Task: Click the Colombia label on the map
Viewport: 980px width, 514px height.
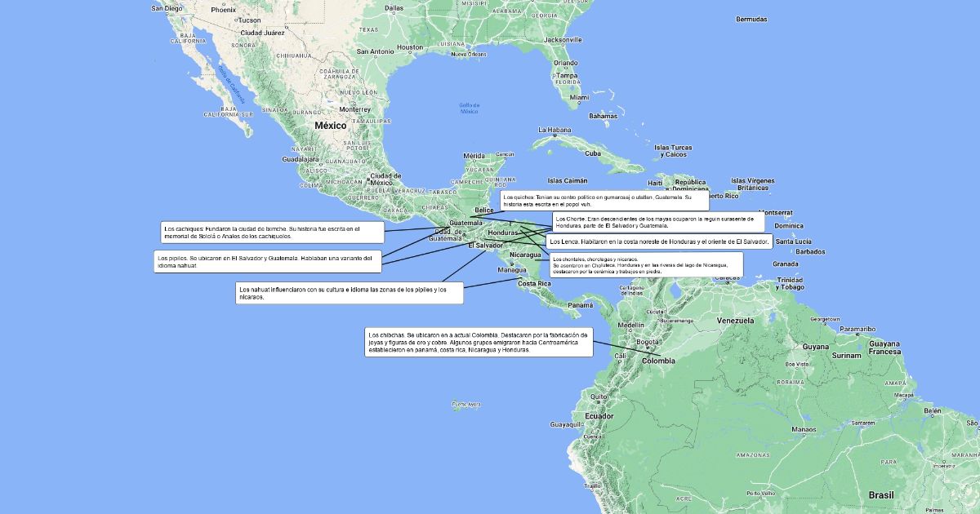Action: click(658, 361)
